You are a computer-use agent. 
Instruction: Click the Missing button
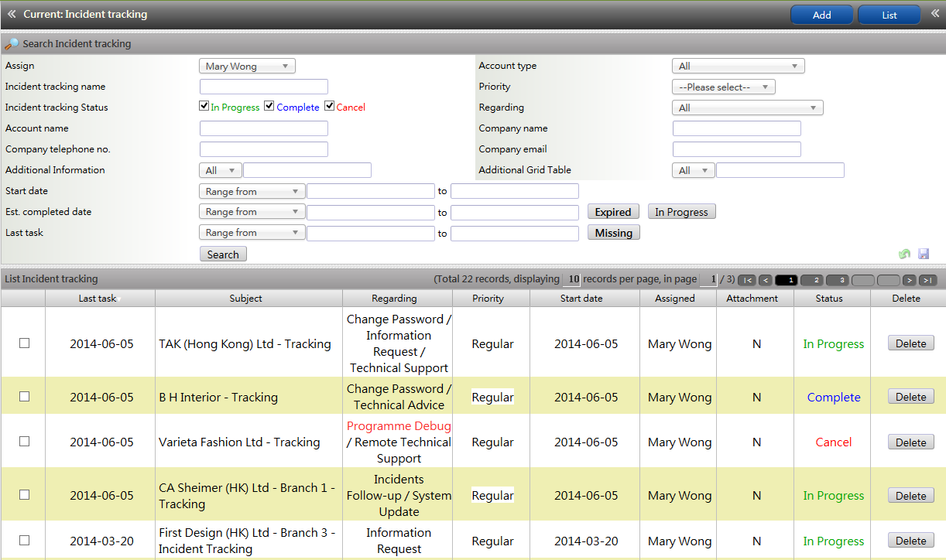click(614, 233)
